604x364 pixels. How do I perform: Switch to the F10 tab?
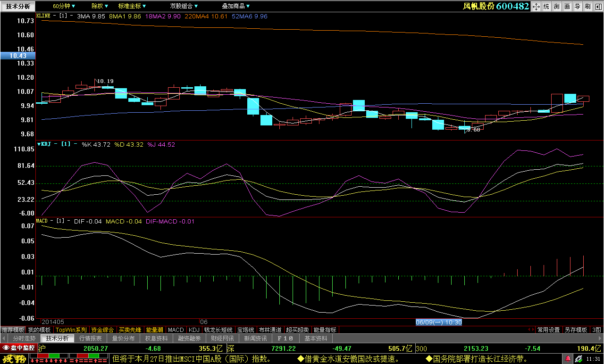tap(285, 339)
